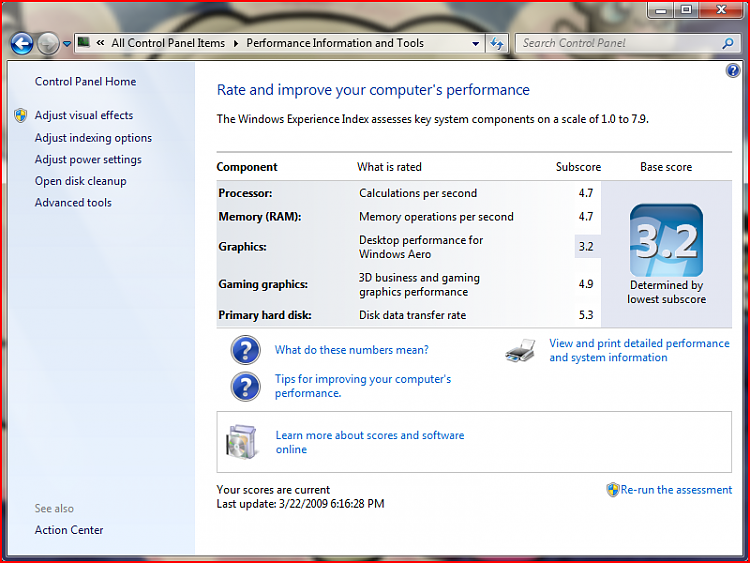
Task: Open View and print detailed performance information
Action: (639, 350)
